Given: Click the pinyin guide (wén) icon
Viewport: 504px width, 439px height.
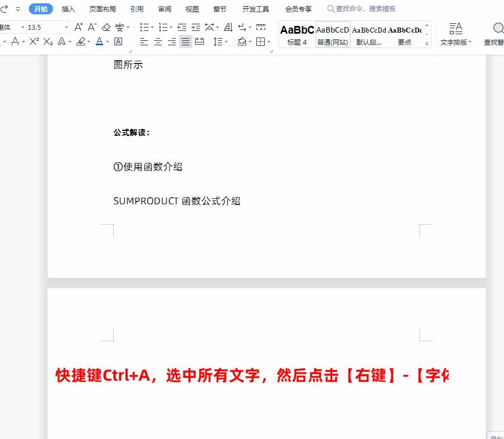Looking at the screenshot, I should [x=120, y=27].
